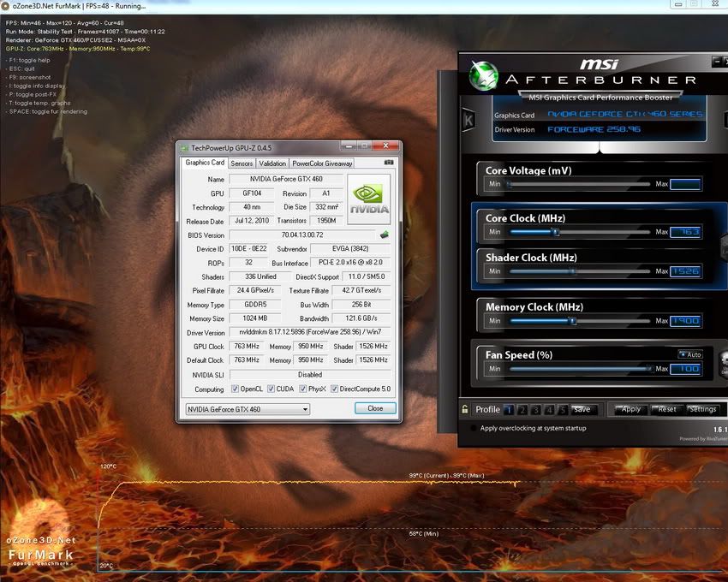Image resolution: width=728 pixels, height=582 pixels.
Task: Click the Fan Speed slider handle
Action: (649, 369)
